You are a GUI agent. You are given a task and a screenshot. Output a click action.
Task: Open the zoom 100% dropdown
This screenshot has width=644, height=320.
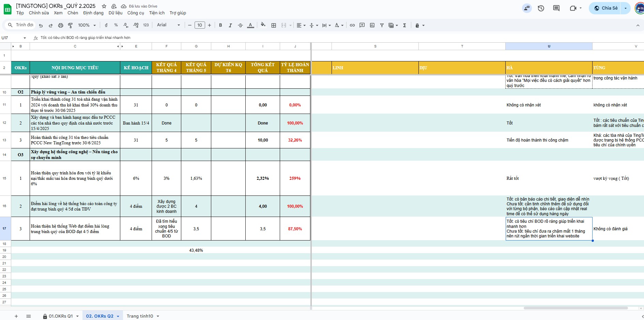(x=87, y=25)
